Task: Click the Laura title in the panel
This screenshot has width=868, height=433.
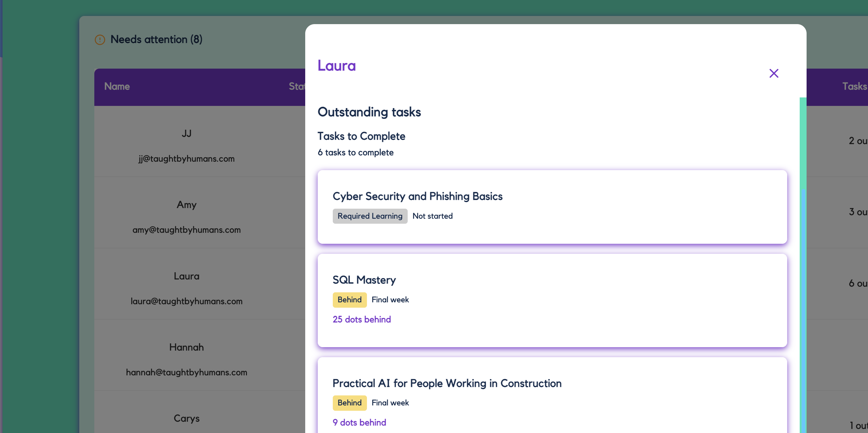Action: [337, 65]
